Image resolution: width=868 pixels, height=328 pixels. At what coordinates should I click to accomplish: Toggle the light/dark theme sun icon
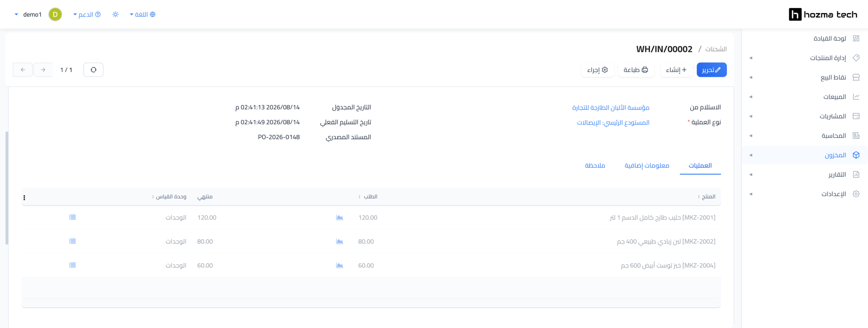116,14
